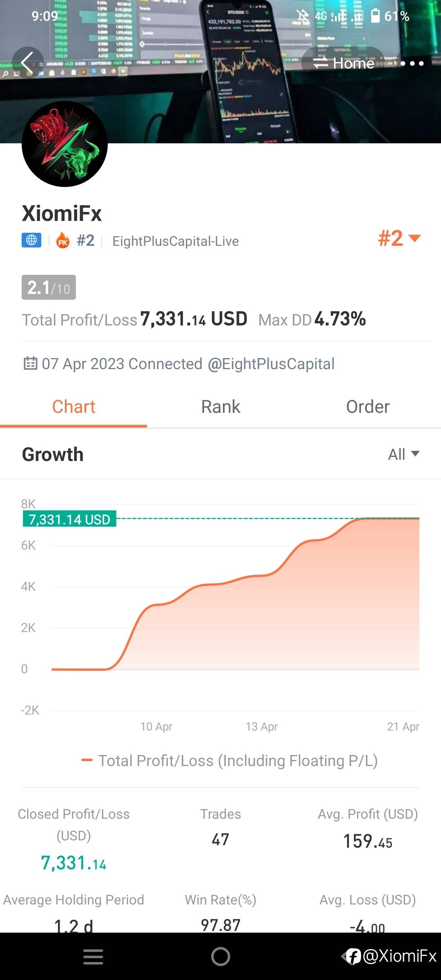Switch to the Rank tab

(x=220, y=407)
